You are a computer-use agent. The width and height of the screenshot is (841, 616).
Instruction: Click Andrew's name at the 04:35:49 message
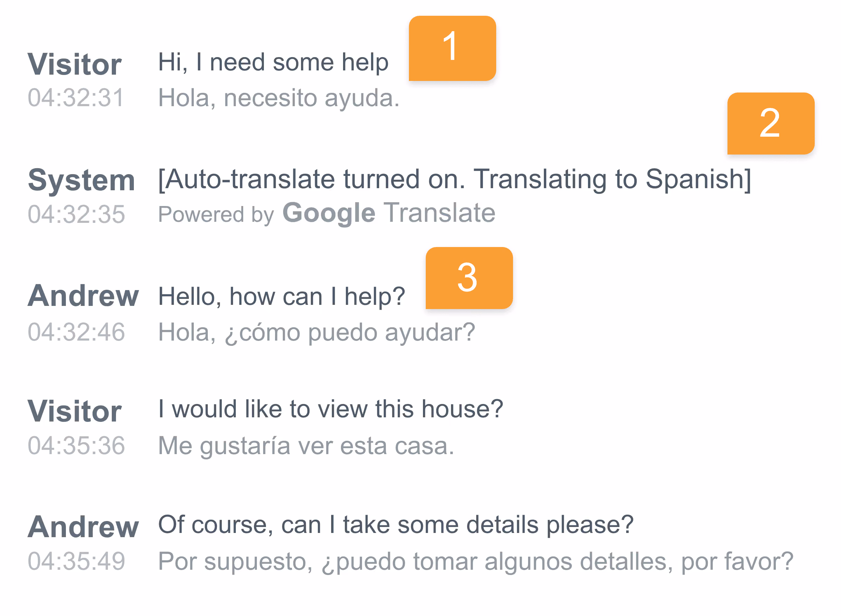[83, 527]
